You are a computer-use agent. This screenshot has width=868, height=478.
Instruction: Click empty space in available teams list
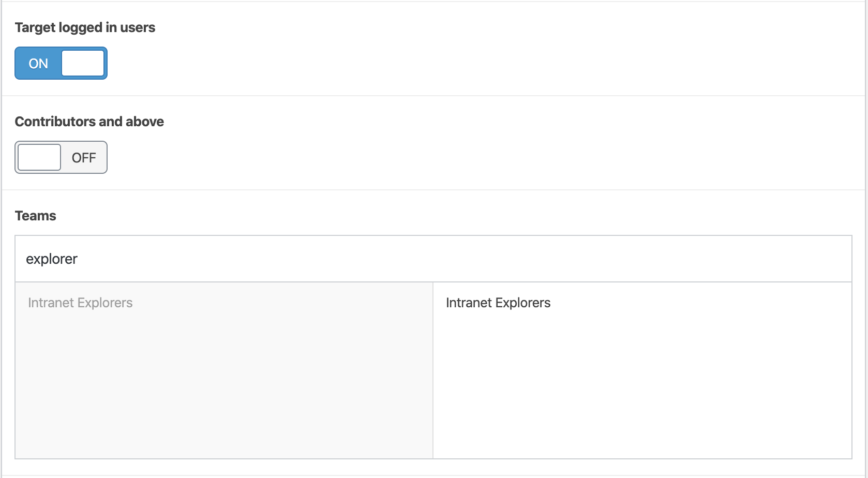coord(223,388)
